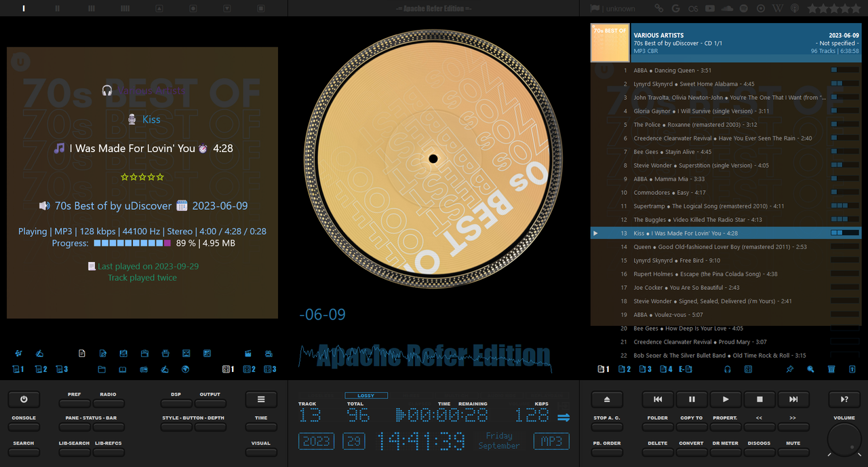Pause playback
The width and height of the screenshot is (868, 467).
pos(692,399)
